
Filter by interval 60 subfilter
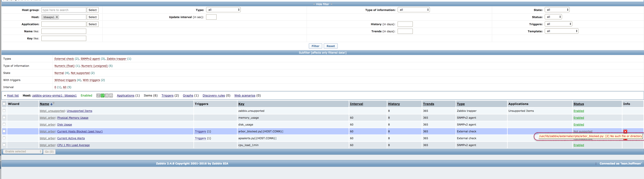point(65,87)
